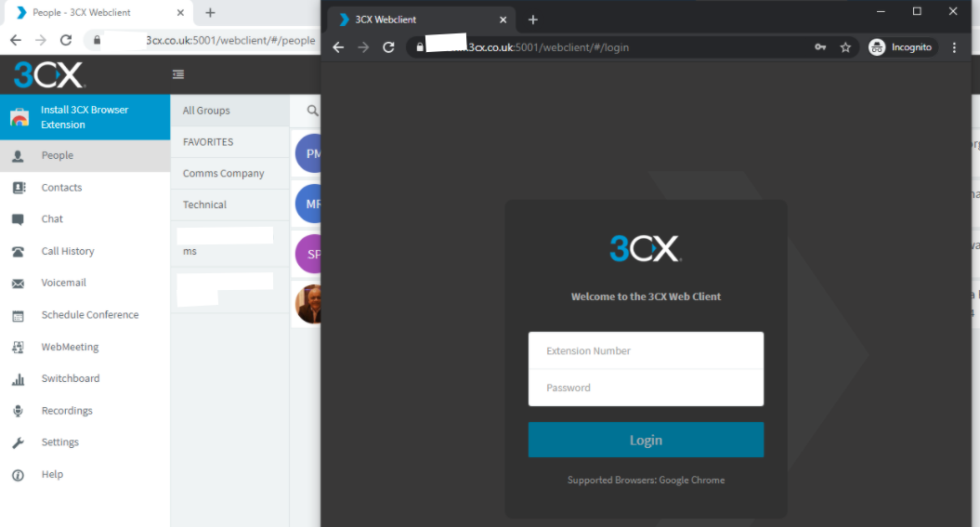The width and height of the screenshot is (980, 527).
Task: Select the Comms Company group
Action: click(230, 173)
